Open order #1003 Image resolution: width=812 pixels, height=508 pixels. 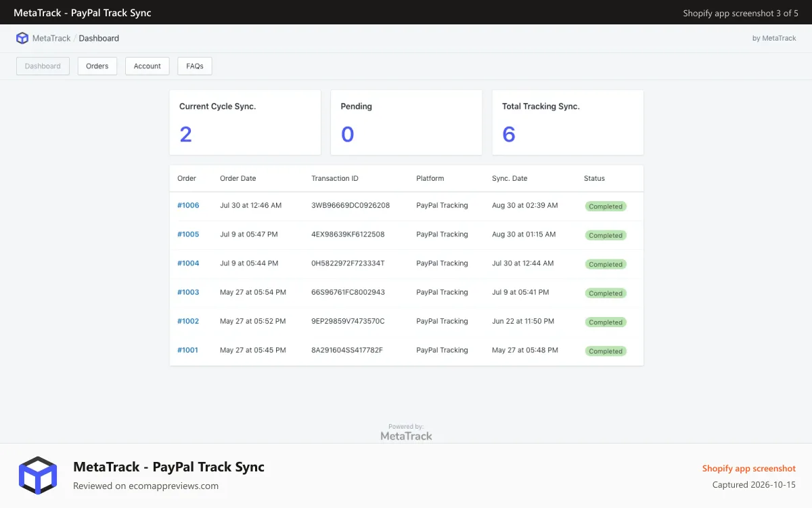click(x=188, y=293)
